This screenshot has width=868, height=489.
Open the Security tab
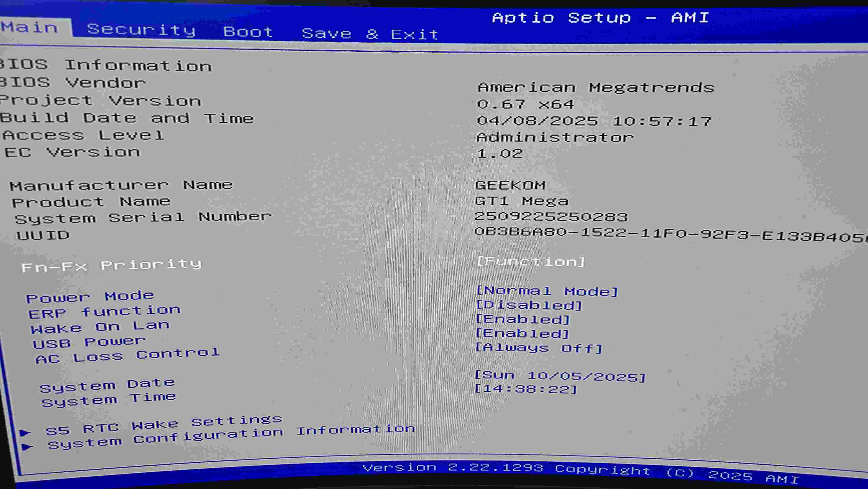(141, 30)
